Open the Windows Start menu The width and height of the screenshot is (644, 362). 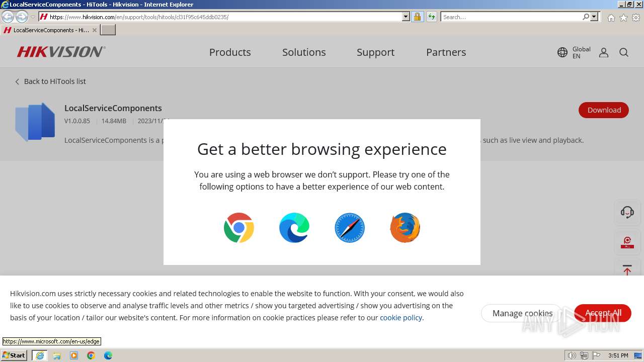14,355
